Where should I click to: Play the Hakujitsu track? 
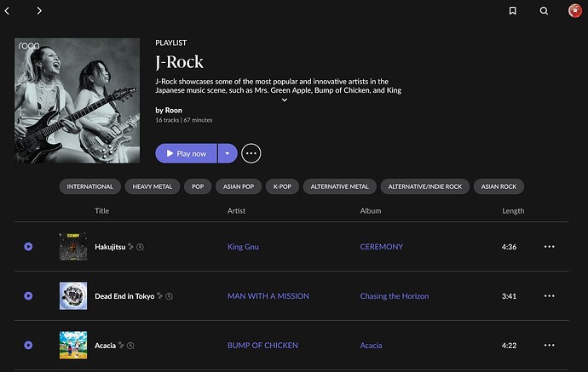[28, 247]
